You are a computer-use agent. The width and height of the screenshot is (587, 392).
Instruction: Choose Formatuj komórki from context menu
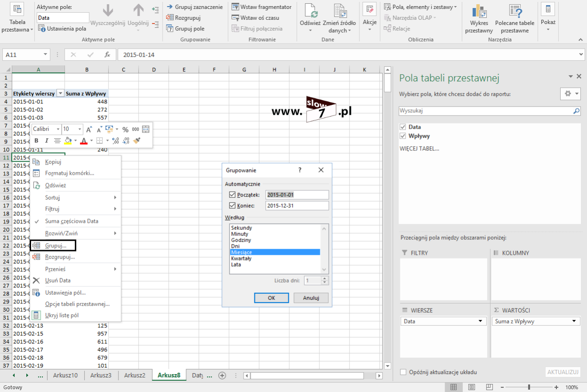[x=75, y=173]
